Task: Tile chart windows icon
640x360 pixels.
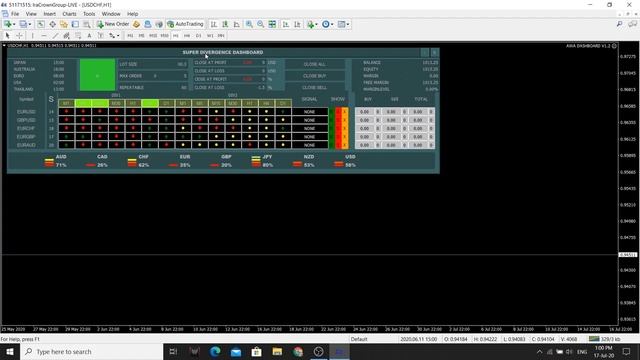Action: (272, 24)
